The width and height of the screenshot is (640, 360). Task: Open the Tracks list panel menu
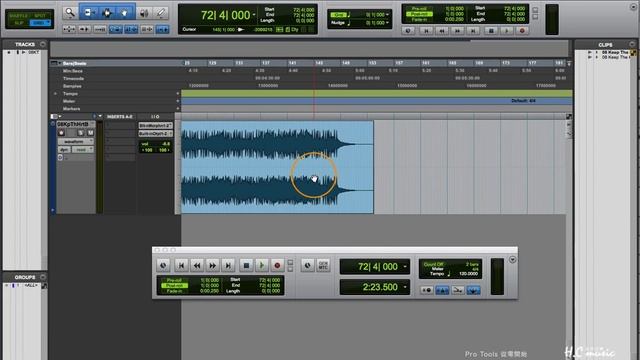click(43, 44)
